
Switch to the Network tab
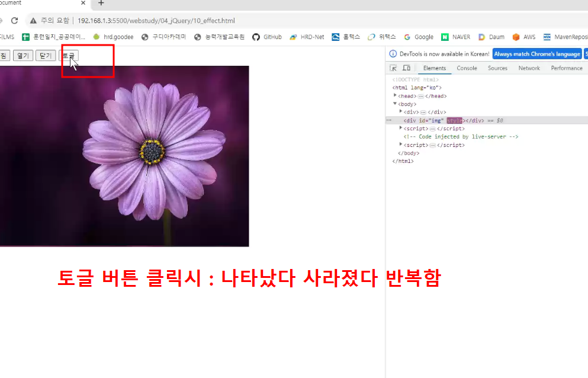tap(529, 68)
